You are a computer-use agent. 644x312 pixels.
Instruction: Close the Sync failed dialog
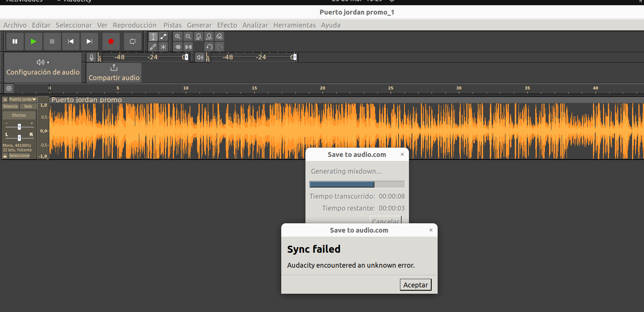click(x=431, y=230)
